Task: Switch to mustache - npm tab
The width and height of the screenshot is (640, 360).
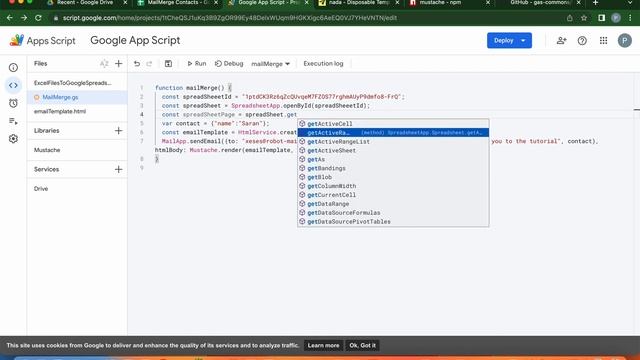Action: (x=440, y=3)
